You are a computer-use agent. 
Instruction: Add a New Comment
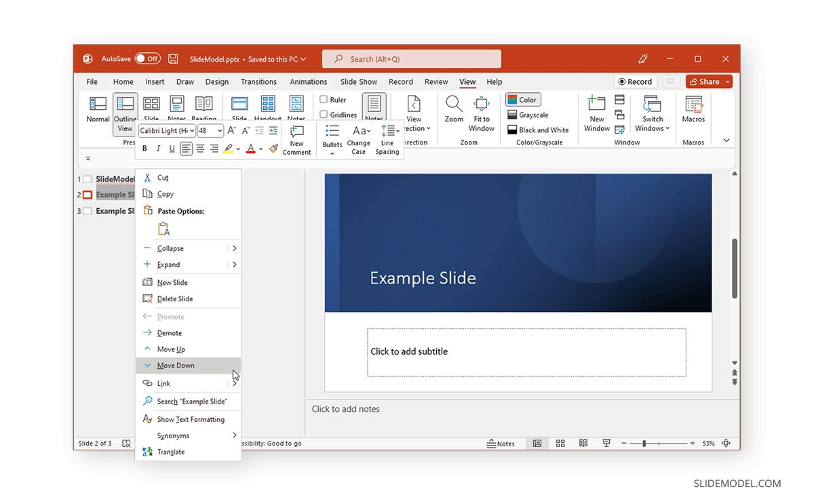pos(297,140)
